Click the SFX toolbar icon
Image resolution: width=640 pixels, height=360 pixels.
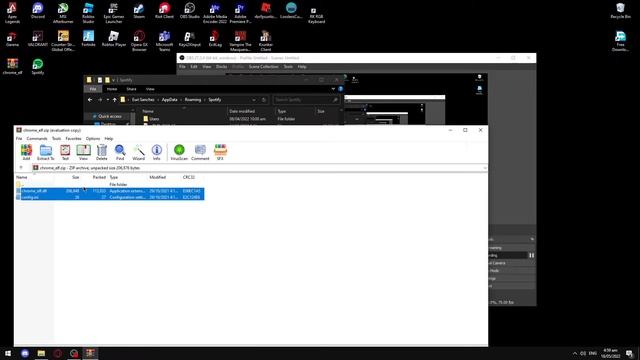click(220, 152)
